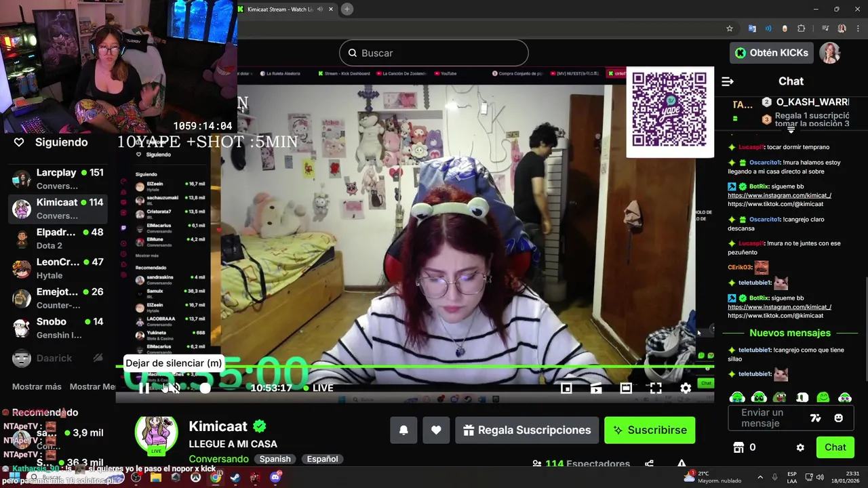Bookmark page with the star icon

[730, 28]
